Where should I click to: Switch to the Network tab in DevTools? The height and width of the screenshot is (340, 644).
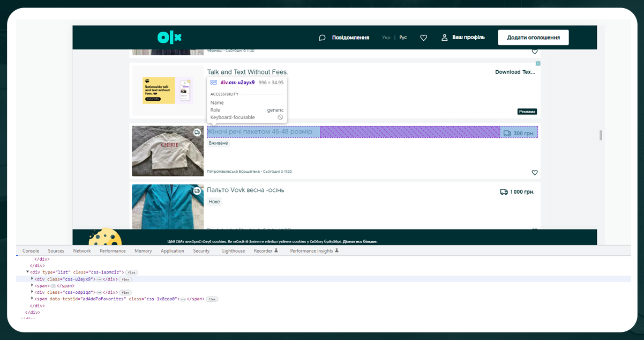(82, 250)
